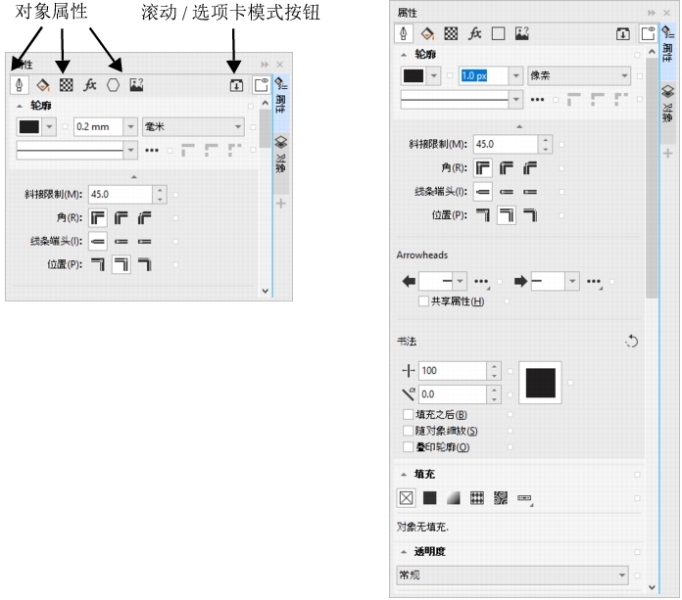Reset 书法 settings with the circular arrow

[630, 341]
